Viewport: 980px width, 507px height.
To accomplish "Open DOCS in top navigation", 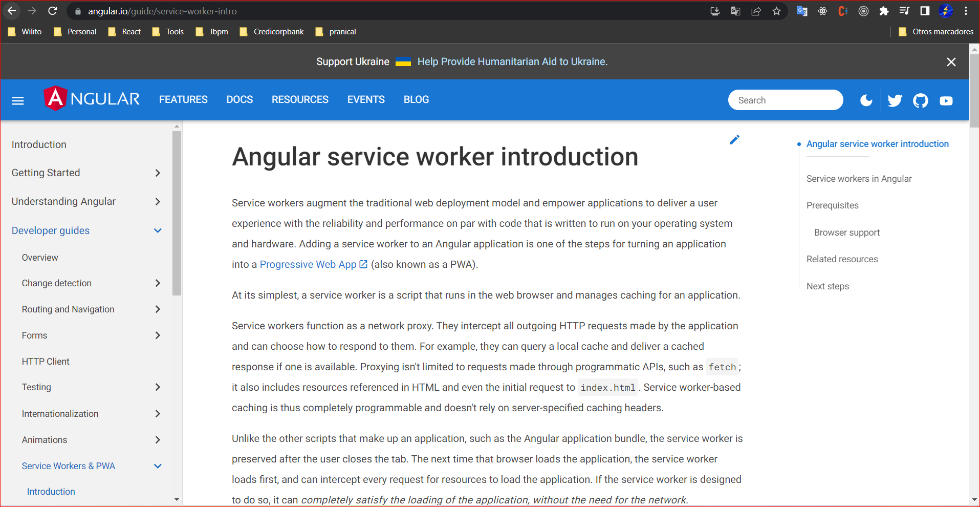I will (x=239, y=100).
